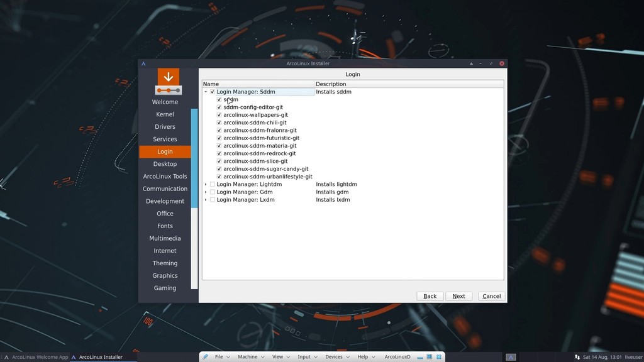Collapse the Login Manager: Sddm group
This screenshot has height=362, width=644.
[206, 92]
